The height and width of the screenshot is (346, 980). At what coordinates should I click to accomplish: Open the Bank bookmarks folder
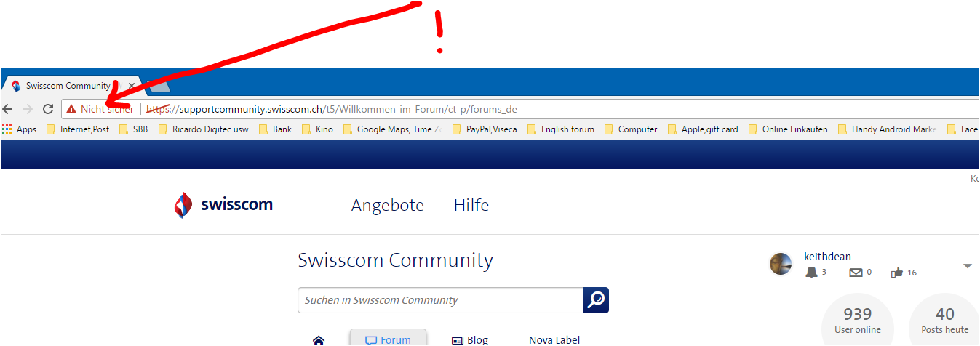tap(275, 129)
